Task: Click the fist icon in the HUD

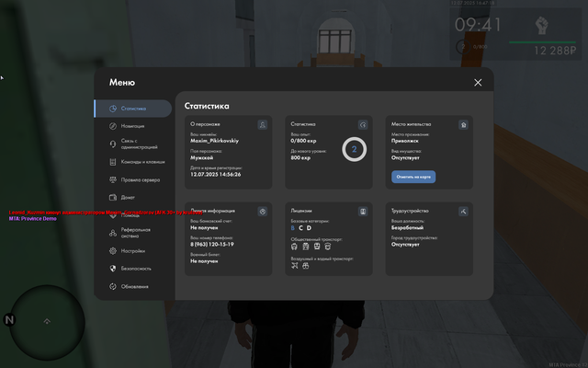Action: (541, 26)
